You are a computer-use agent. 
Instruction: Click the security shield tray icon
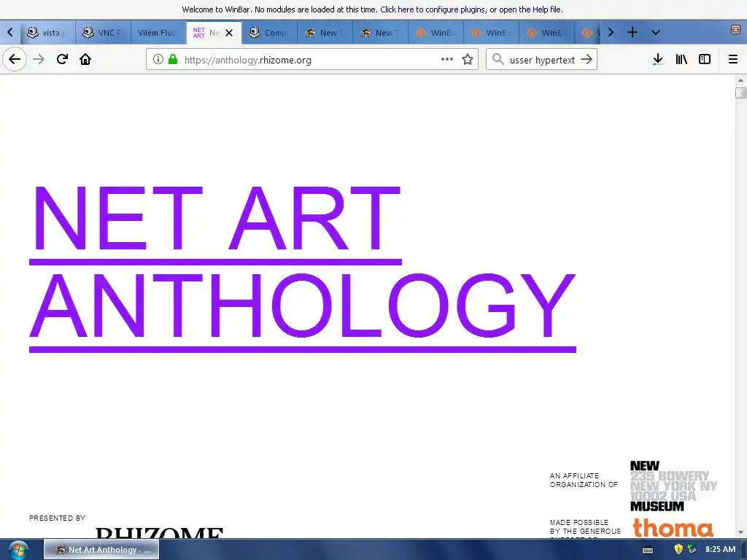tap(678, 549)
